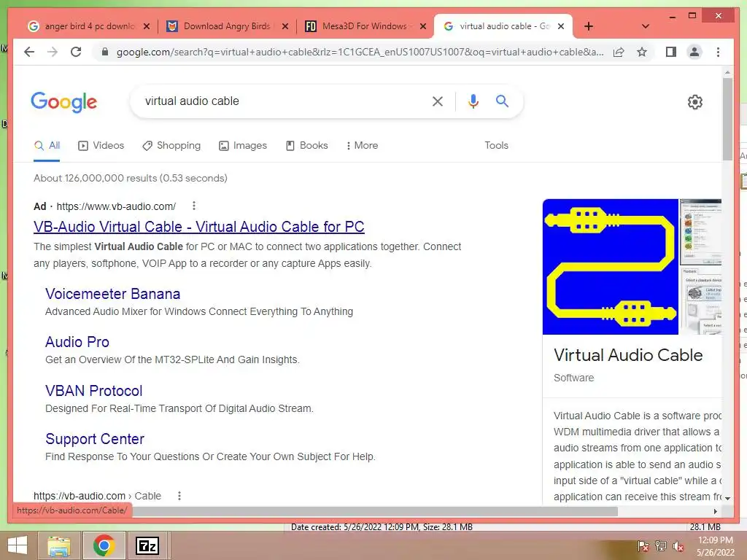
Task: Close the Download Angry Birds tab
Action: (285, 26)
